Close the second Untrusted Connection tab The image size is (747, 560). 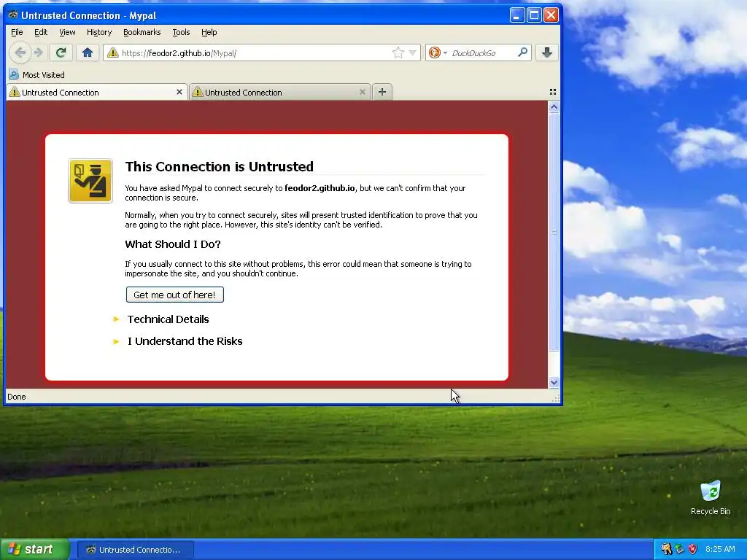(362, 92)
